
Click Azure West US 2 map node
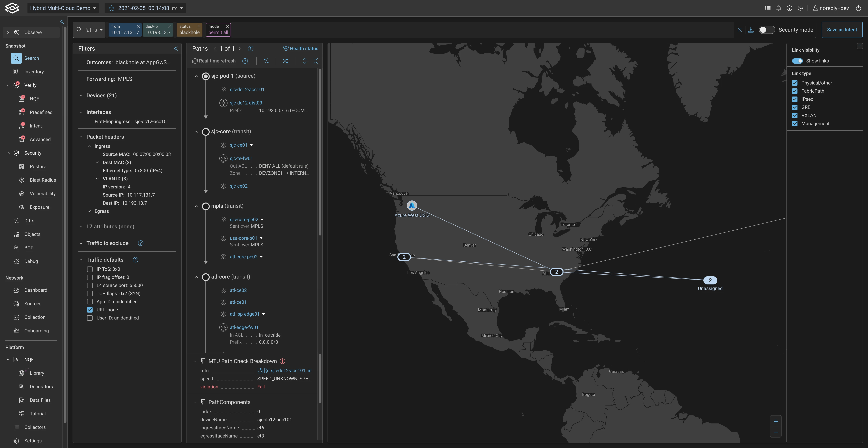tap(411, 205)
